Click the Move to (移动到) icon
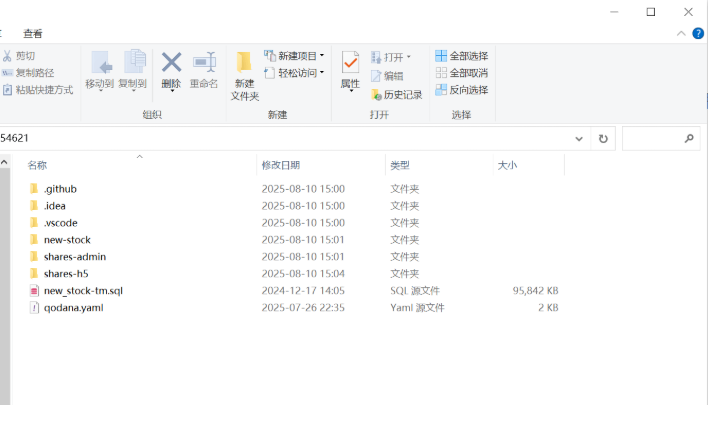Screen dimensions: 708x433 pyautogui.click(x=99, y=66)
